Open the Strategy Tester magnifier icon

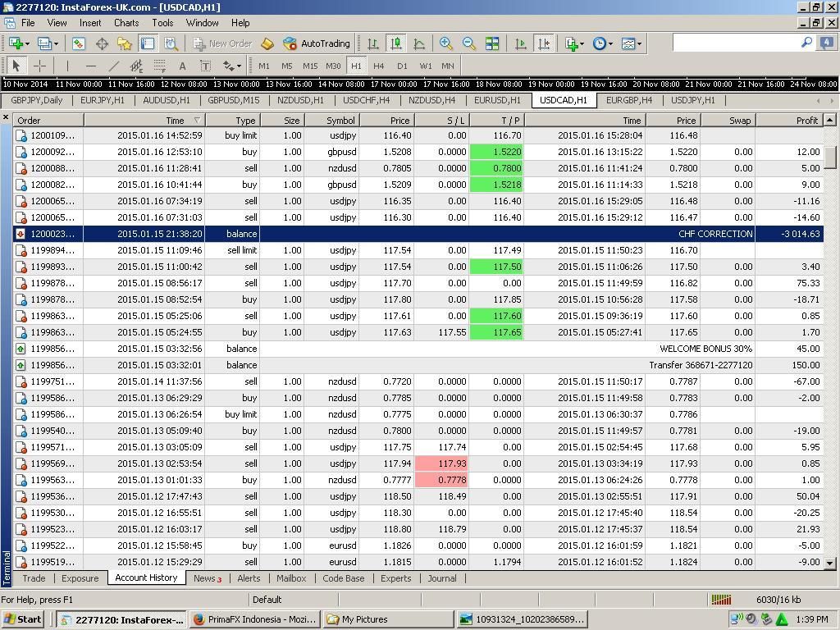point(171,43)
